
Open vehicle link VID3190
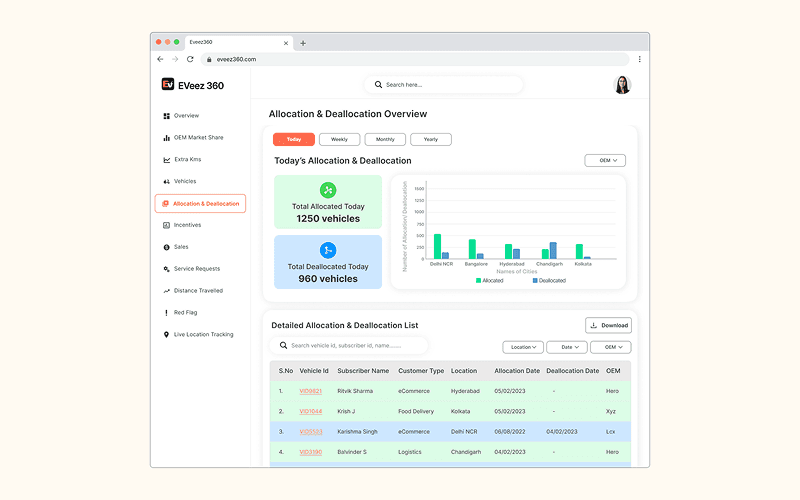click(x=311, y=452)
